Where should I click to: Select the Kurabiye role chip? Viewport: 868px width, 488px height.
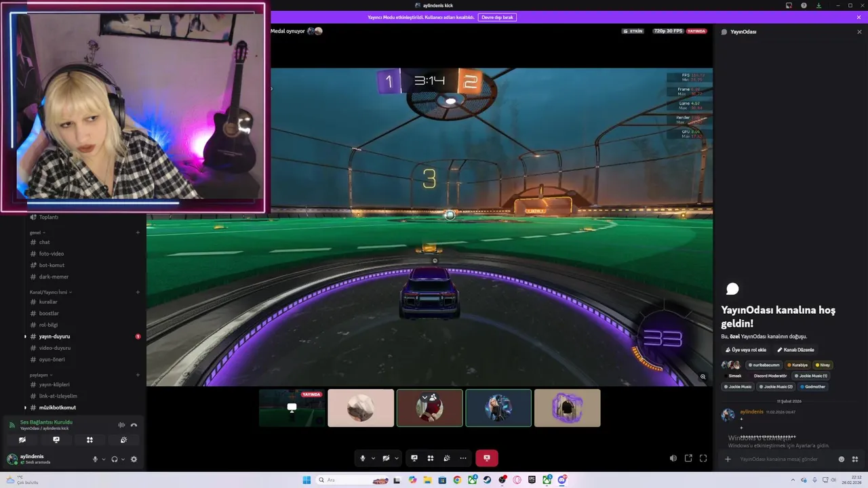pyautogui.click(x=797, y=365)
